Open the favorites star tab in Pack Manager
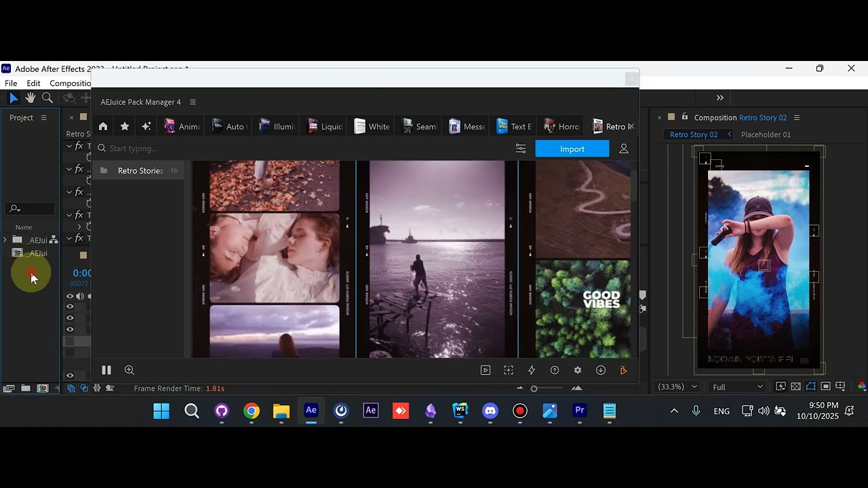The image size is (868, 488). click(x=125, y=126)
